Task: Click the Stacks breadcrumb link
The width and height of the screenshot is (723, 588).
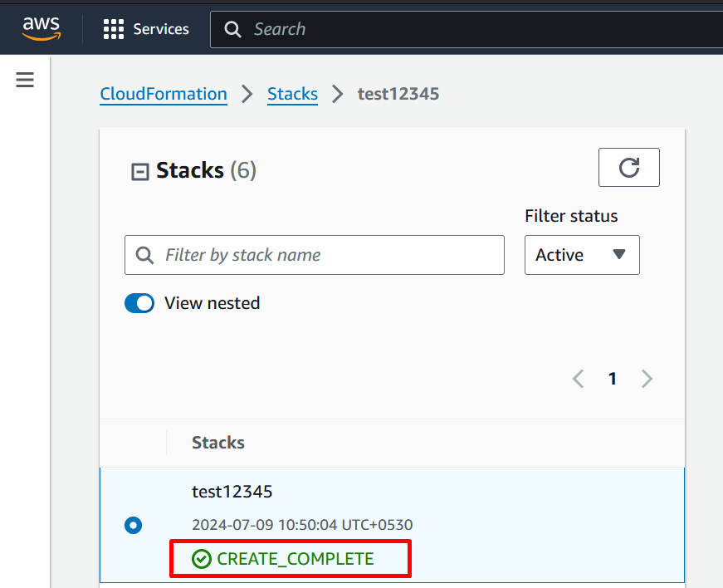Action: [x=292, y=94]
